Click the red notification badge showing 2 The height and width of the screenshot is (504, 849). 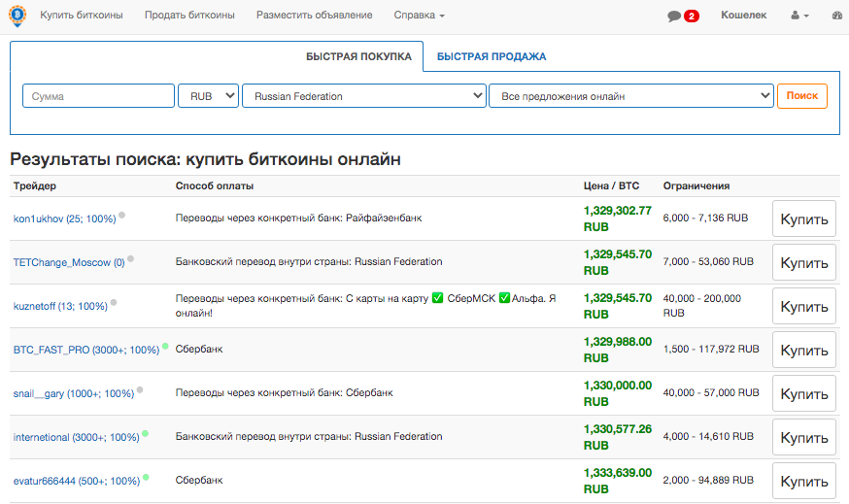coord(692,17)
